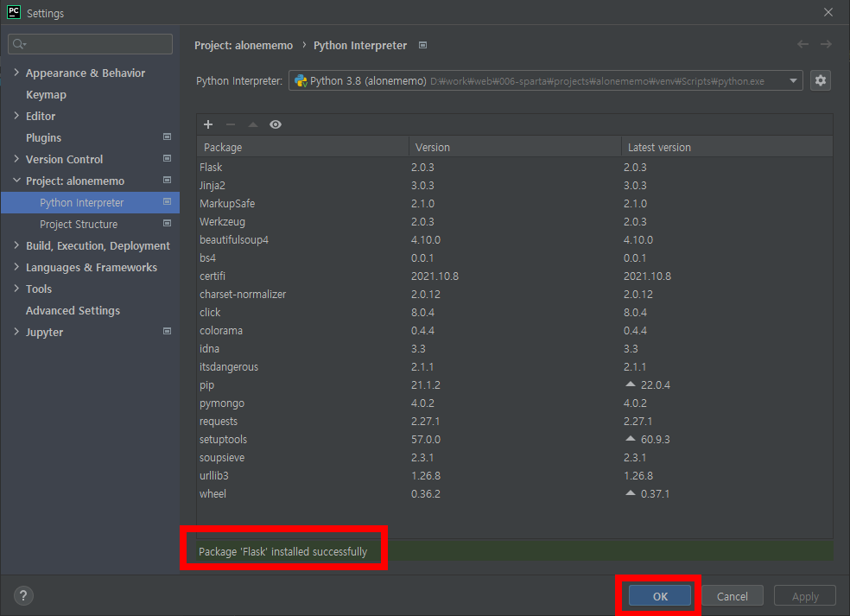Select the charset-normalizer package row
Image resolution: width=850 pixels, height=616 pixels.
coord(515,295)
